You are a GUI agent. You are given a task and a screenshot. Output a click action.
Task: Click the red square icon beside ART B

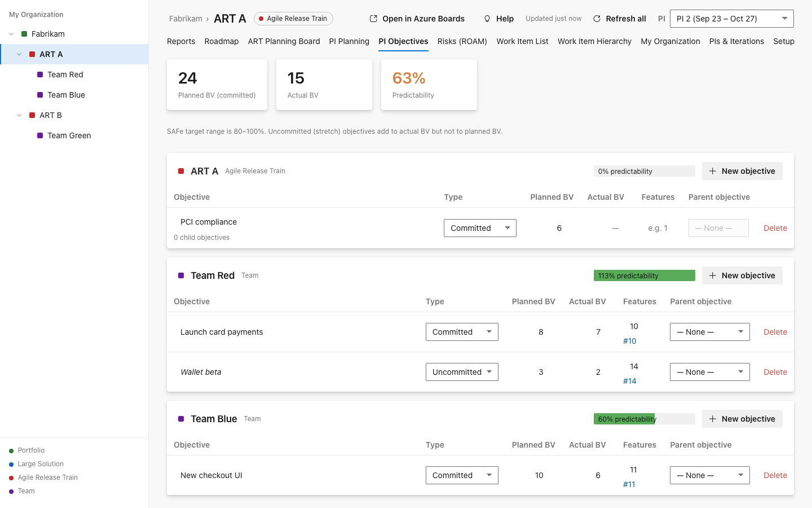pyautogui.click(x=32, y=115)
